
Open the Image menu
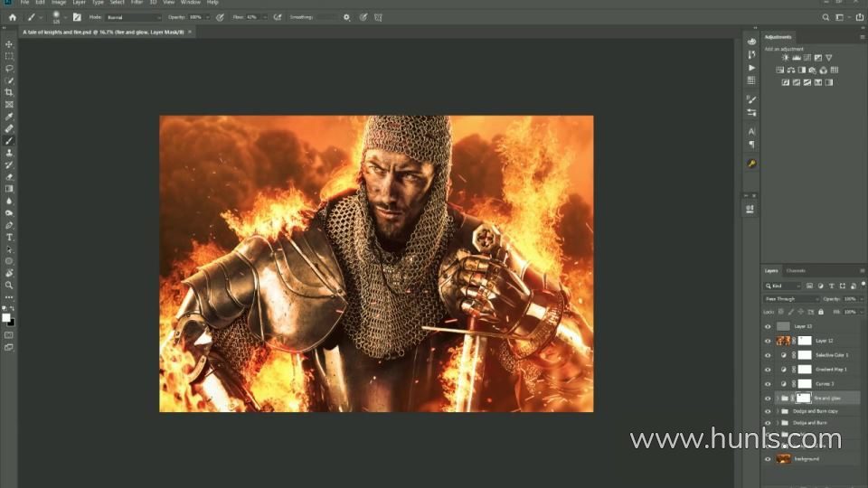(59, 3)
